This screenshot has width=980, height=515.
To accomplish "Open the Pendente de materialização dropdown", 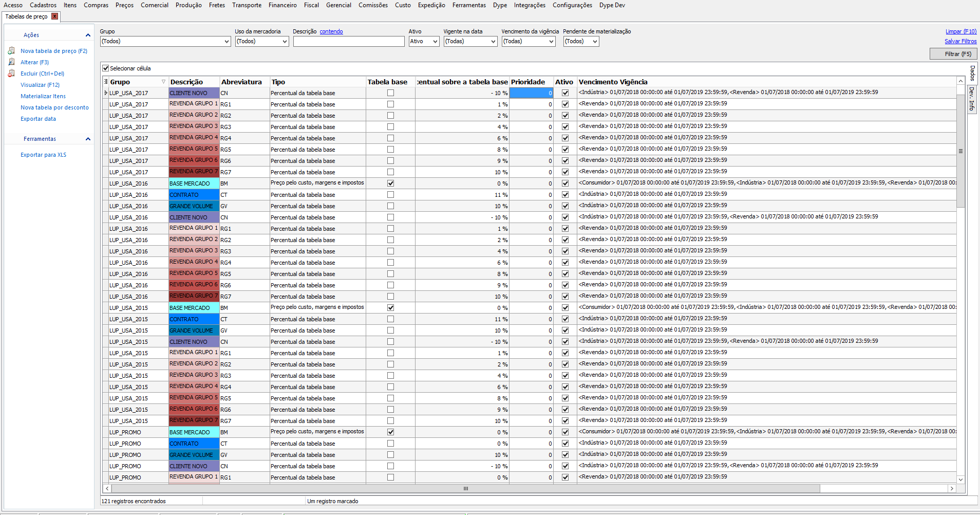I will tap(595, 42).
